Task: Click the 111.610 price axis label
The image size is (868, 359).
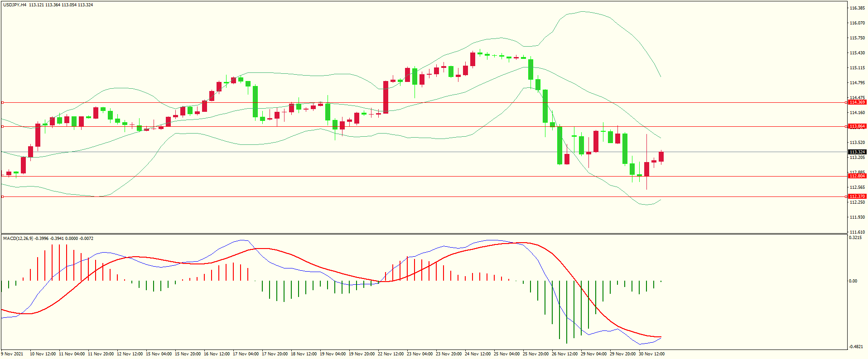Action: pyautogui.click(x=857, y=232)
